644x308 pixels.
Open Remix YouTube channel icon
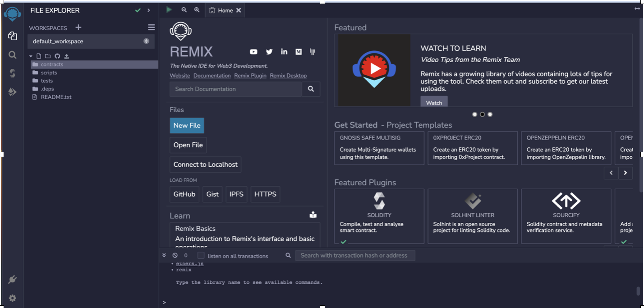[x=253, y=52]
